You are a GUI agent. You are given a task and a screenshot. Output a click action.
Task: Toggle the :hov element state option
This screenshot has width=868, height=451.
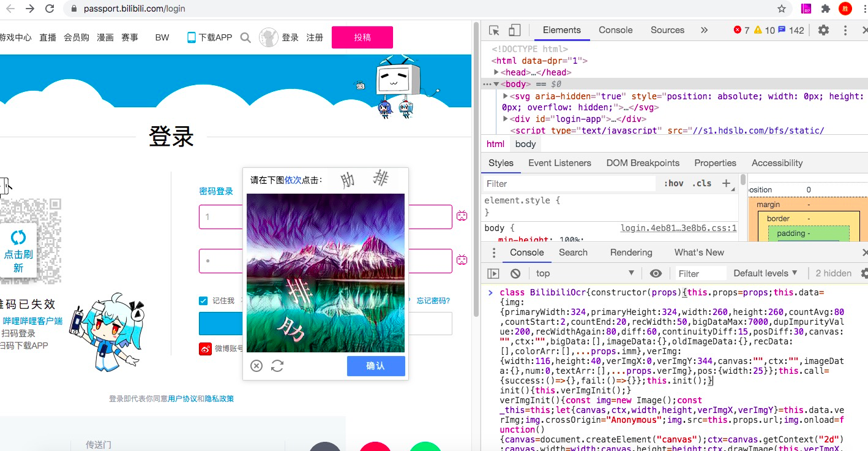coord(673,183)
